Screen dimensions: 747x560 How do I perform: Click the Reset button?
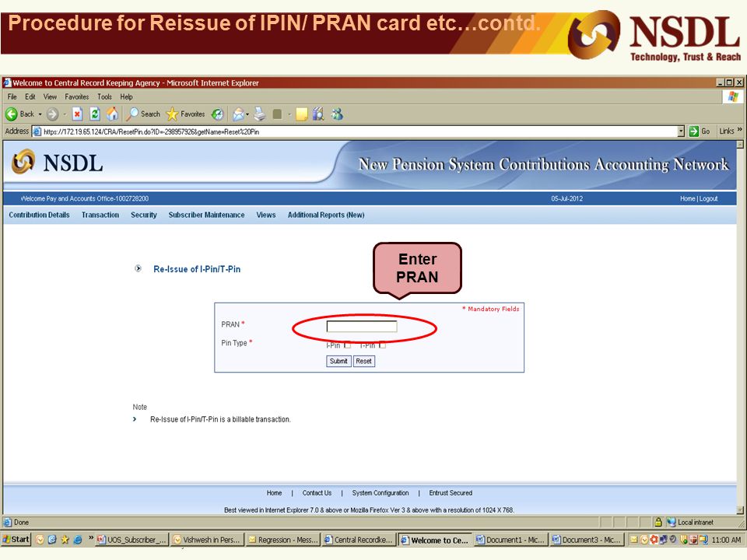363,361
